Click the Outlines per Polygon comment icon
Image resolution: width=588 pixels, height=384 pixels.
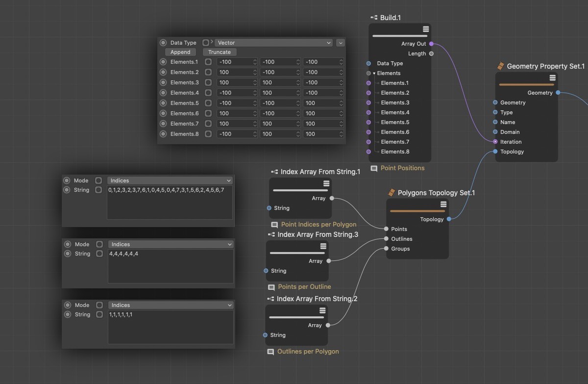coord(270,352)
